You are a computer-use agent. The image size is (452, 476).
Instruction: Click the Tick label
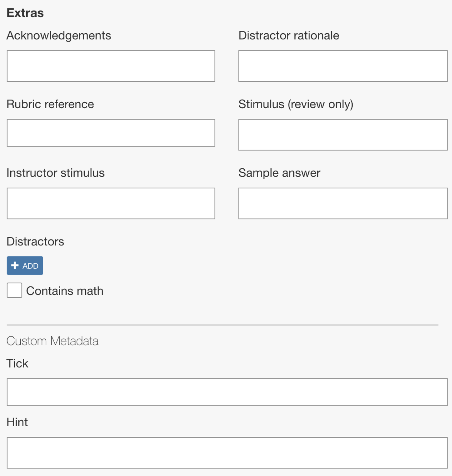17,363
